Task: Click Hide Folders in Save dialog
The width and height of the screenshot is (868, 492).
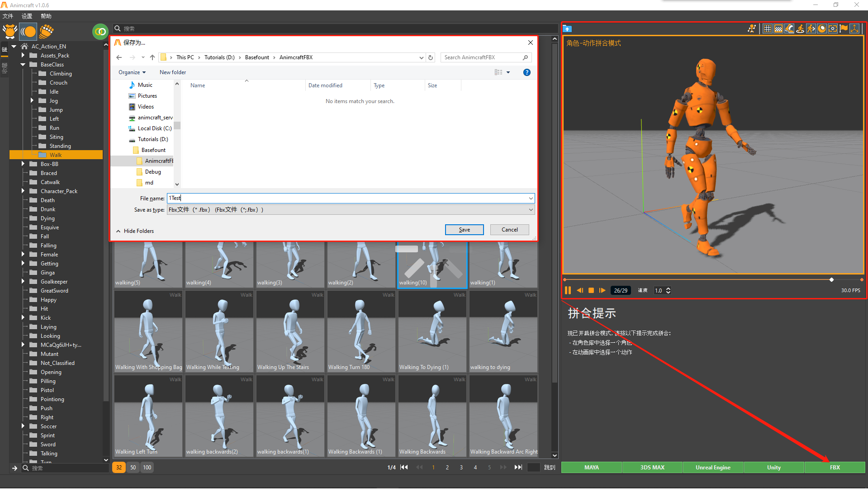Action: click(x=135, y=231)
